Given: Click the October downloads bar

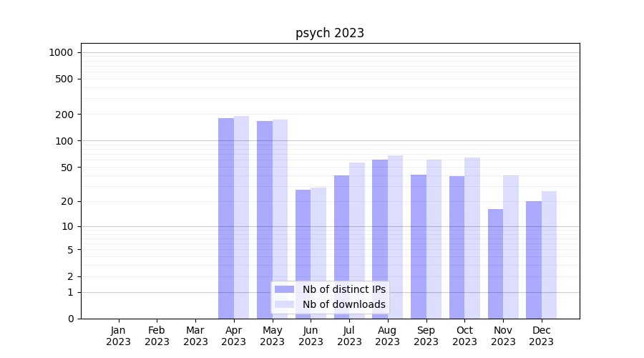Looking at the screenshot, I should (x=472, y=238).
